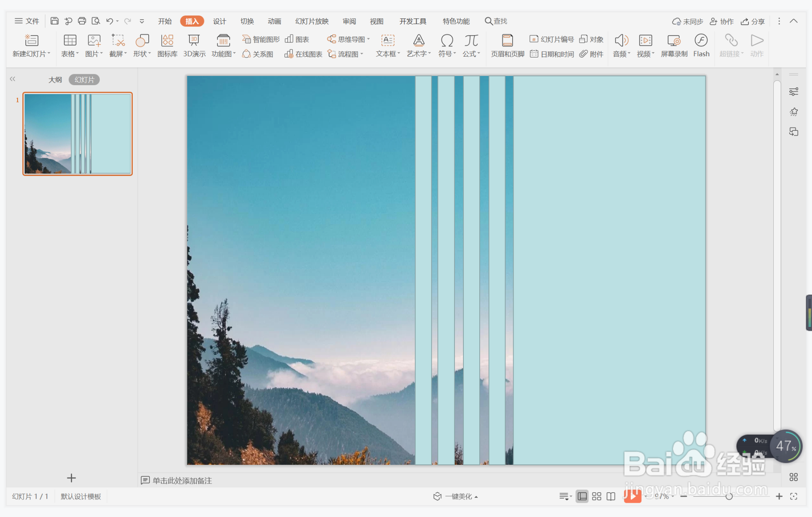Switch to slide sorter grid view

[x=597, y=496]
